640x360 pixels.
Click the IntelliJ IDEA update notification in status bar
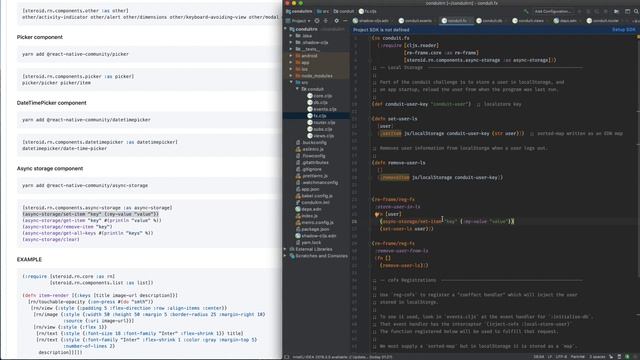tap(342, 357)
